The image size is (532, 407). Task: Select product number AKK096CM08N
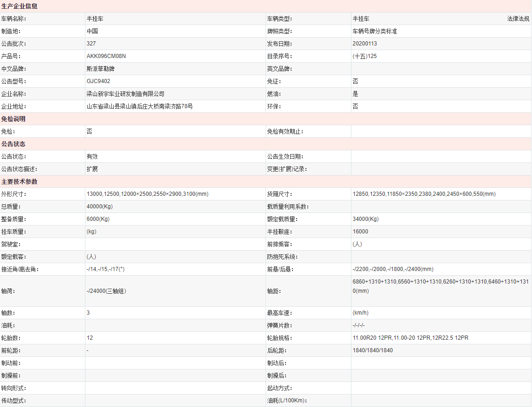(x=106, y=56)
